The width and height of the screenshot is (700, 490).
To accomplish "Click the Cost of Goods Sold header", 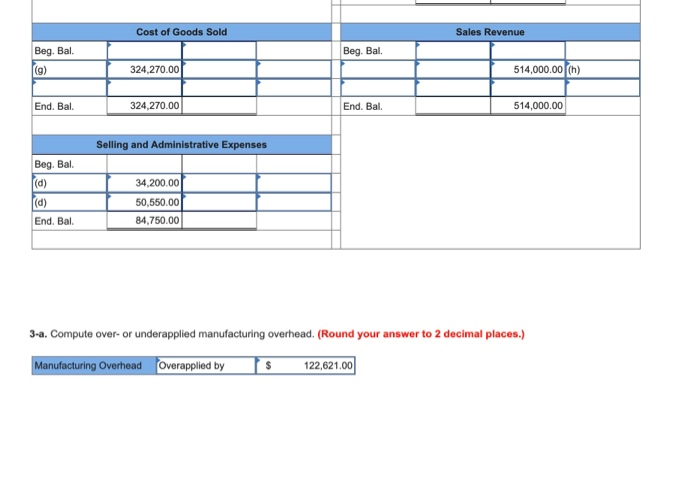I will coord(182,32).
